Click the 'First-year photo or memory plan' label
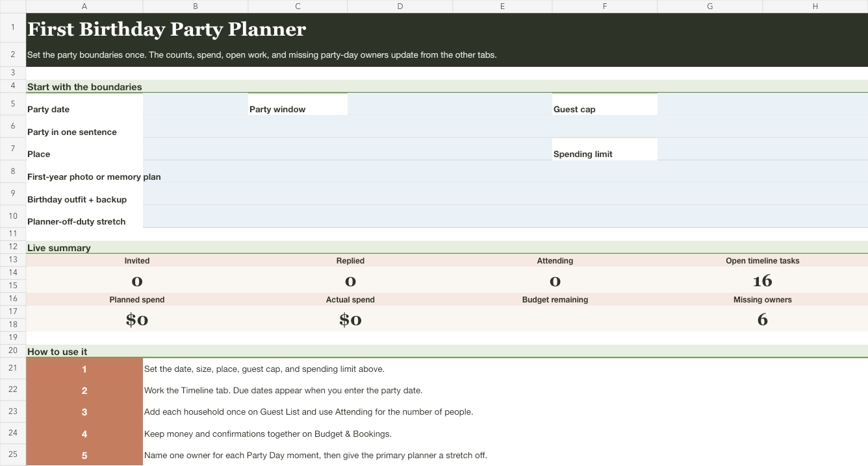This screenshot has height=466, width=868. [94, 177]
